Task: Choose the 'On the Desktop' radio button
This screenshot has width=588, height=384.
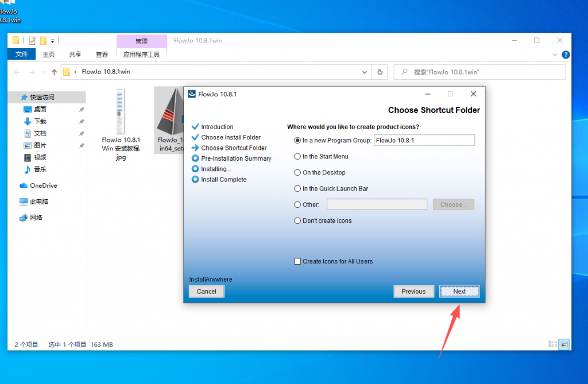Action: (297, 172)
